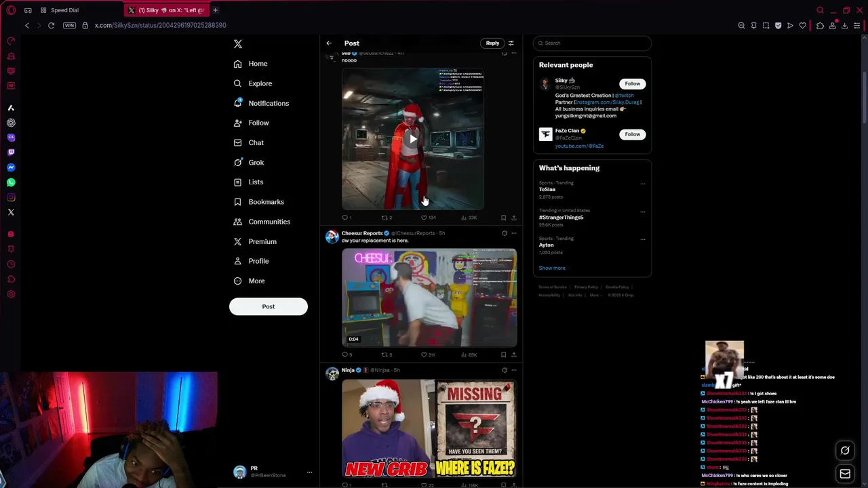Open Communities in X navigation
Image resolution: width=868 pixels, height=488 pixels.
point(262,222)
